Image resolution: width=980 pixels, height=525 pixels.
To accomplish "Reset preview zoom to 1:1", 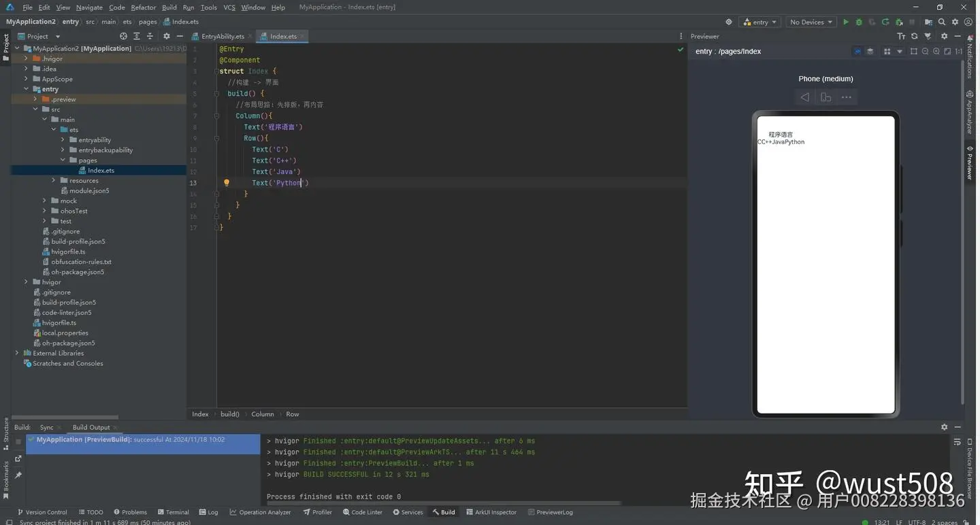I will (958, 52).
